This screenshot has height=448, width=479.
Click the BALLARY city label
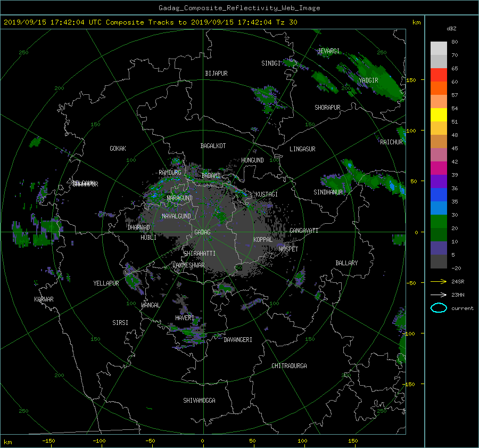point(346,263)
